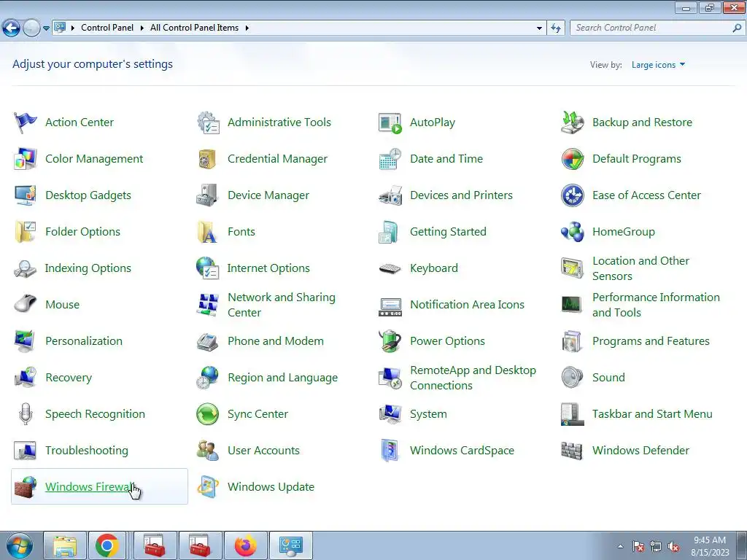This screenshot has width=747, height=560.
Task: Open the Internet Options globe icon
Action: pos(208,268)
